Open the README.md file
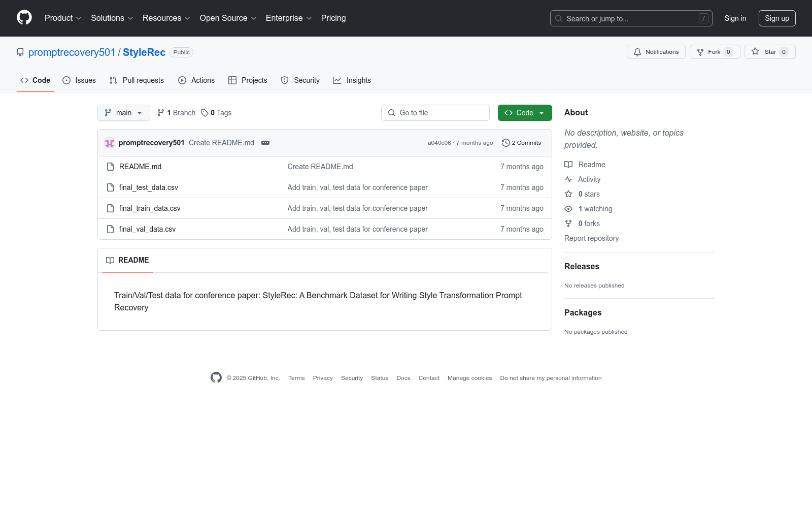The image size is (812, 508). click(140, 167)
